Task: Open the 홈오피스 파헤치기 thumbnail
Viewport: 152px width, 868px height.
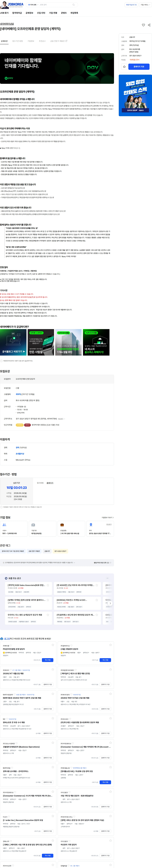Action: (x=96, y=342)
